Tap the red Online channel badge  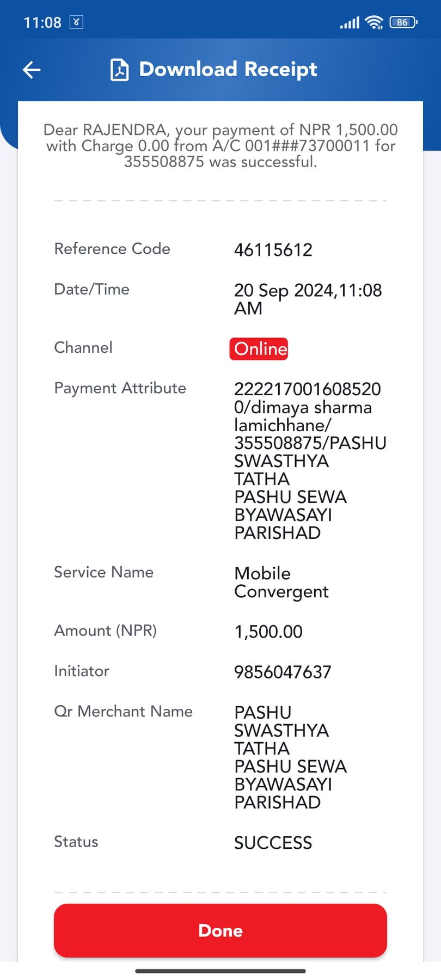(259, 349)
